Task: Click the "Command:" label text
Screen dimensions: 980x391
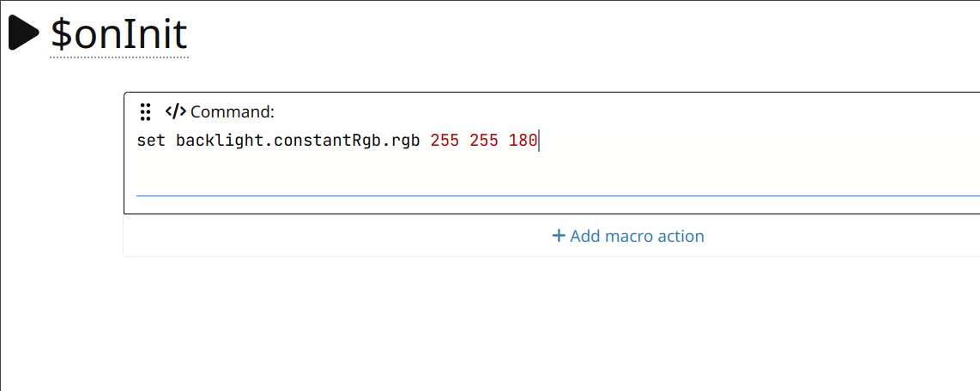Action: [233, 111]
